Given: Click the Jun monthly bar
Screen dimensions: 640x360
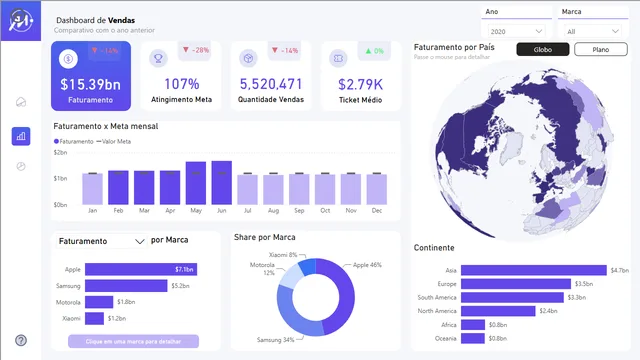Looking at the screenshot, I should [222, 182].
